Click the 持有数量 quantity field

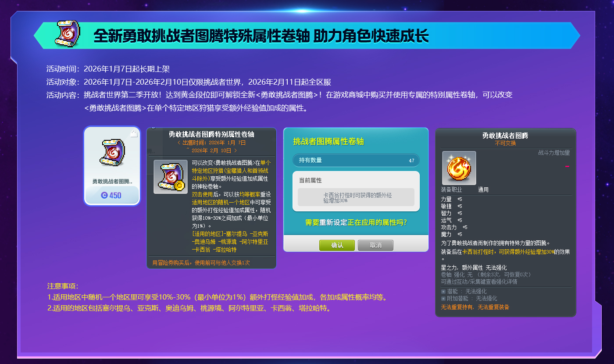356,161
